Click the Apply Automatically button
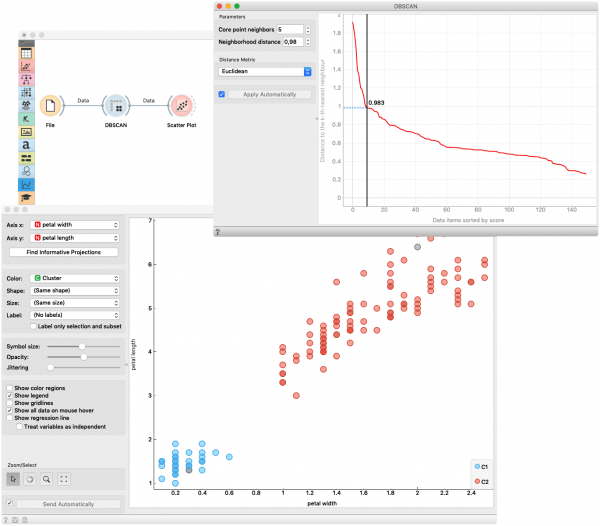Screen dimensions: 600x526 [263, 94]
